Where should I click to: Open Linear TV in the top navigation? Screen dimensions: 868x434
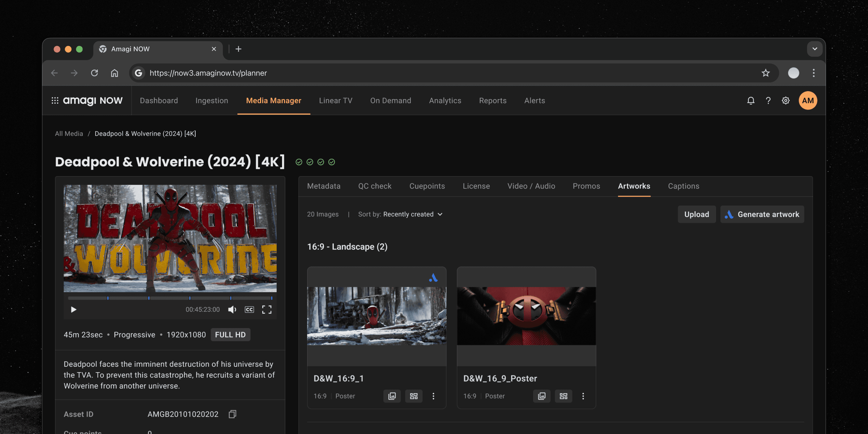coord(336,101)
